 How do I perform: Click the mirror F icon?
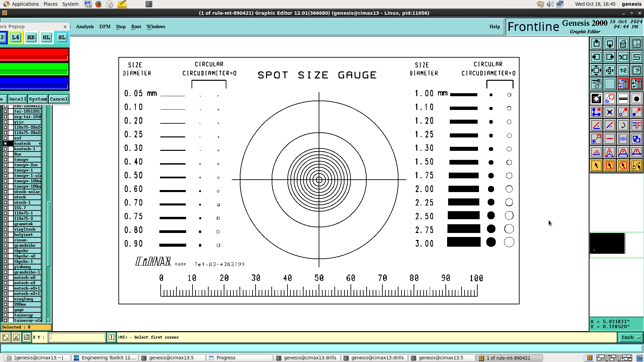coord(637,125)
